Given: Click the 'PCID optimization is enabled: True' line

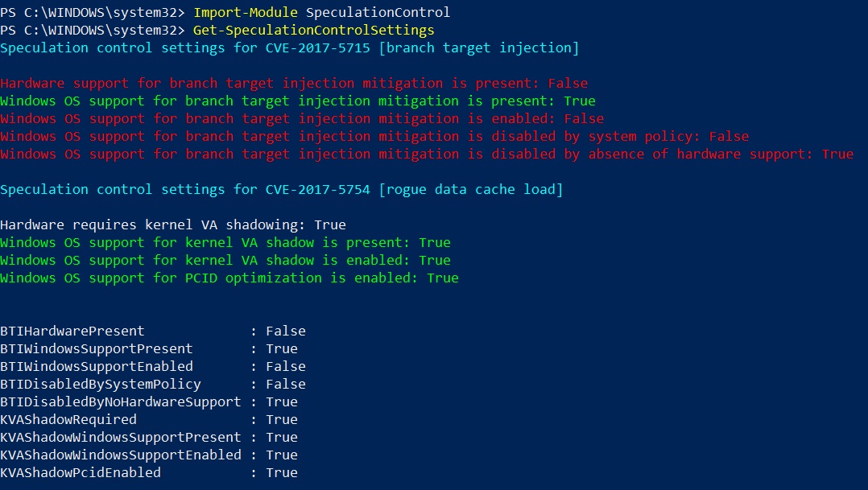Looking at the screenshot, I should 229,278.
